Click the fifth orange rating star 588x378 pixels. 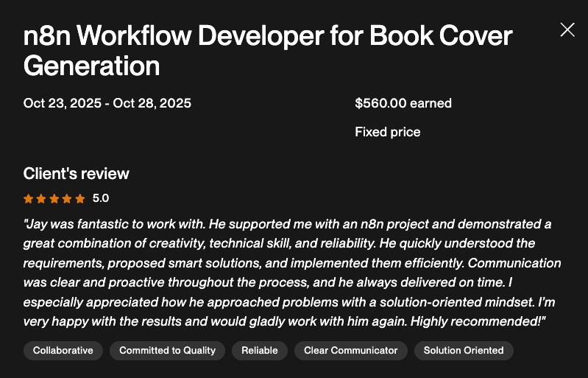pyautogui.click(x=80, y=198)
